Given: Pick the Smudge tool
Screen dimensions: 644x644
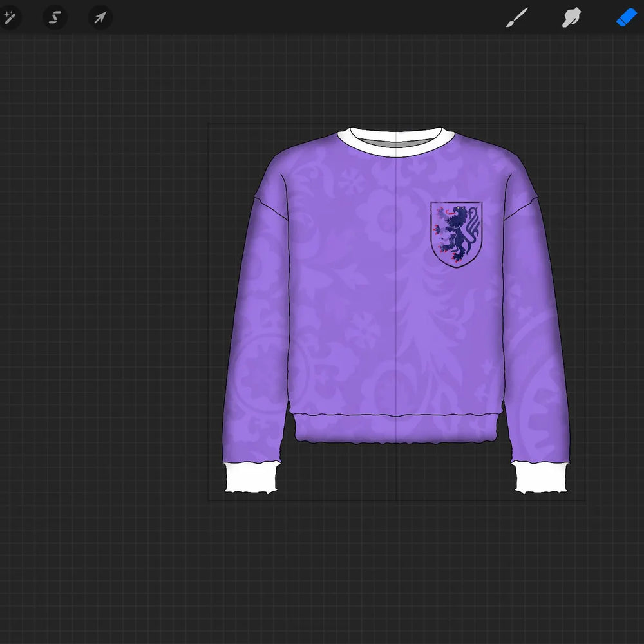Looking at the screenshot, I should (571, 17).
